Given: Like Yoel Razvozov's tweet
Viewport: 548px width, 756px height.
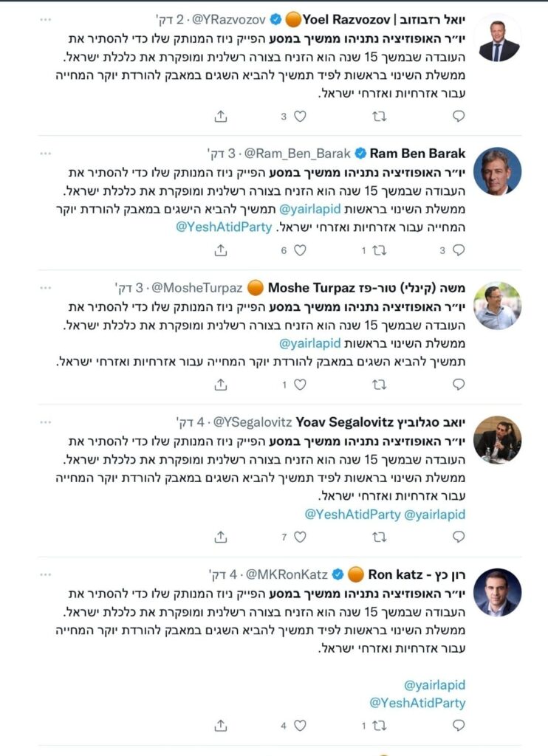Looking at the screenshot, I should (299, 114).
